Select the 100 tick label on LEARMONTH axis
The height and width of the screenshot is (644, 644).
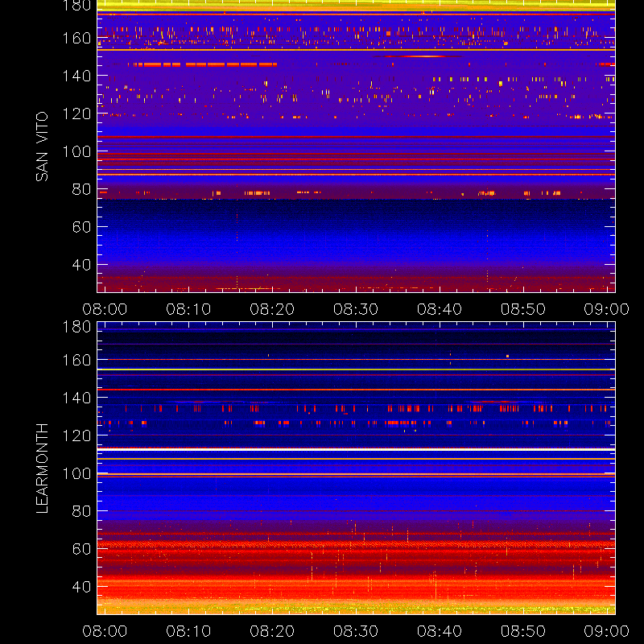[76, 473]
